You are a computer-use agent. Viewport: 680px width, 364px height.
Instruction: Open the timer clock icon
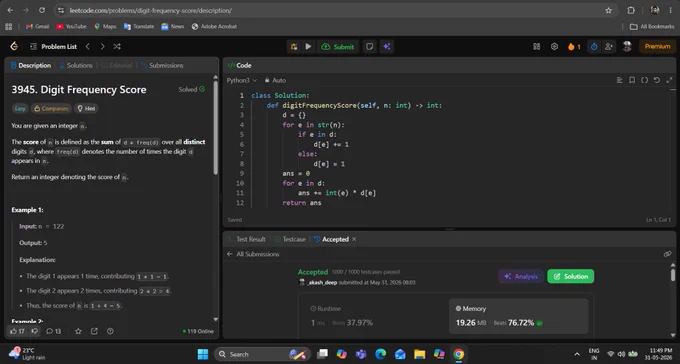pyautogui.click(x=594, y=46)
